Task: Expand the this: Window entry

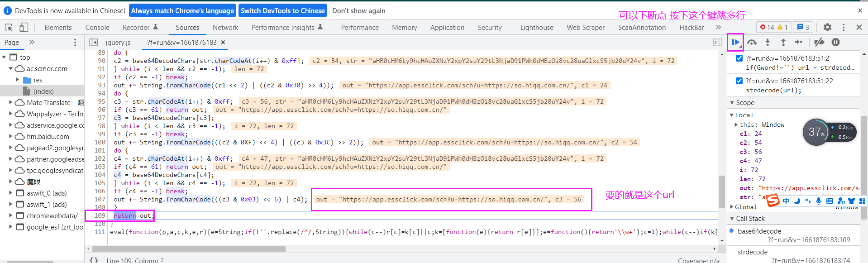Action: [x=736, y=124]
